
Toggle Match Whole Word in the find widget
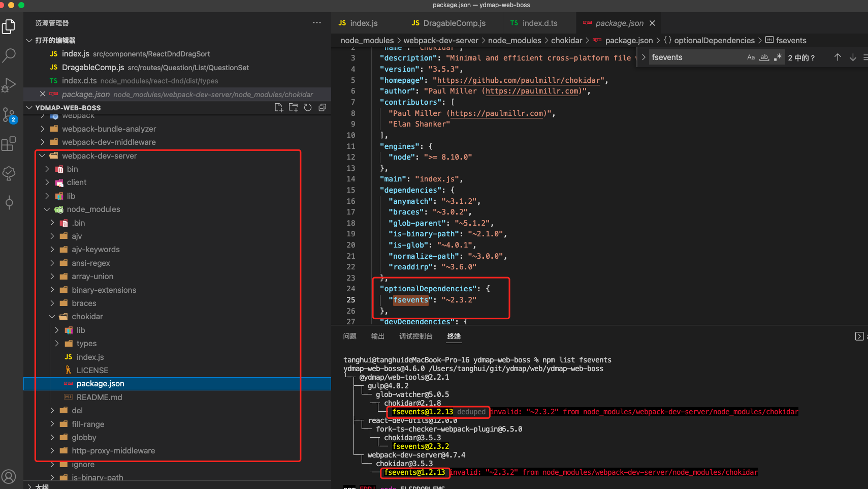[764, 57]
